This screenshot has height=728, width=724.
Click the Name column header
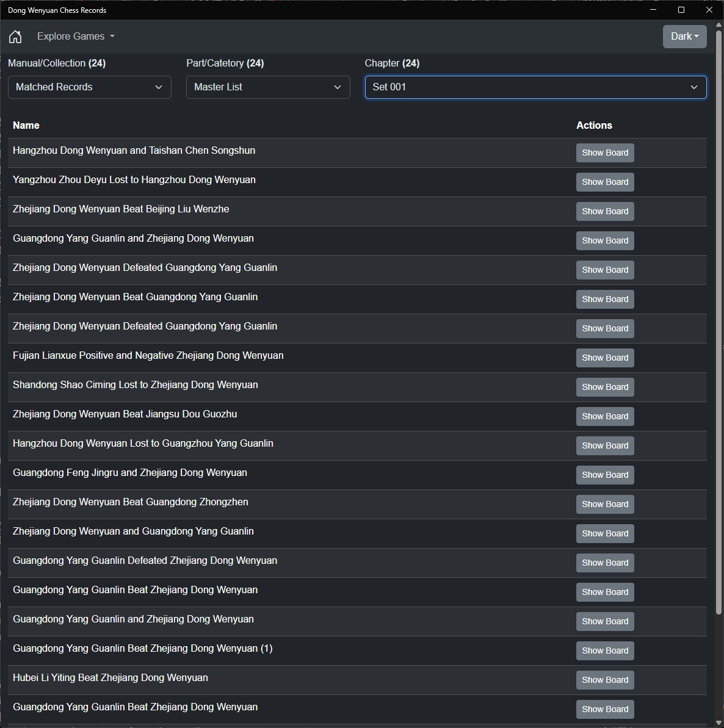(26, 125)
